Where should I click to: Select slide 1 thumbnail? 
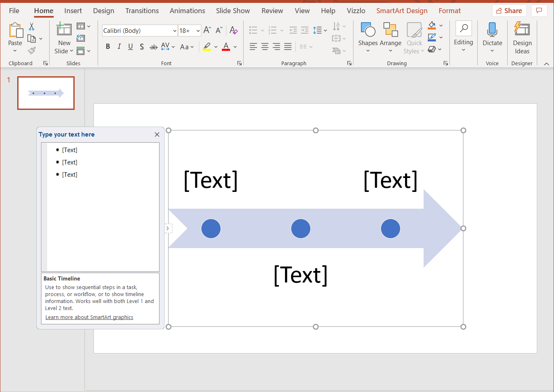[46, 93]
